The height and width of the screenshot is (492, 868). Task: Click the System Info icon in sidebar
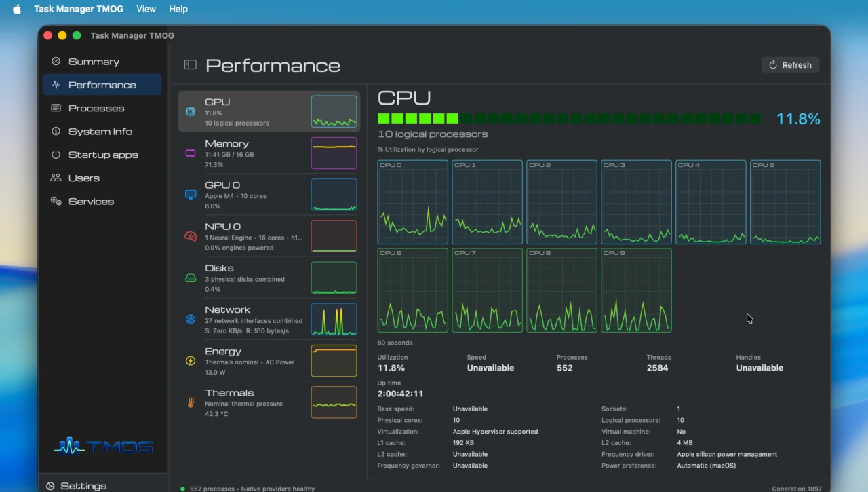click(56, 131)
